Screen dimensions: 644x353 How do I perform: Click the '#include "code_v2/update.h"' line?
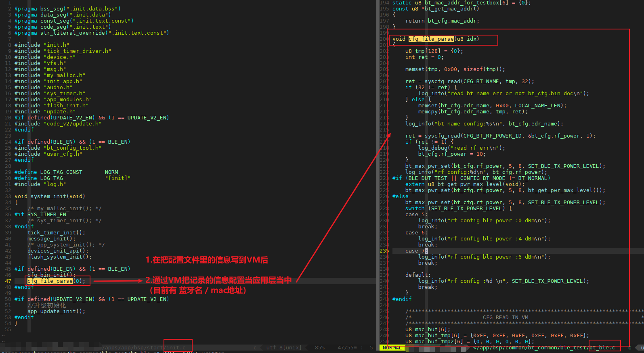pyautogui.click(x=58, y=123)
